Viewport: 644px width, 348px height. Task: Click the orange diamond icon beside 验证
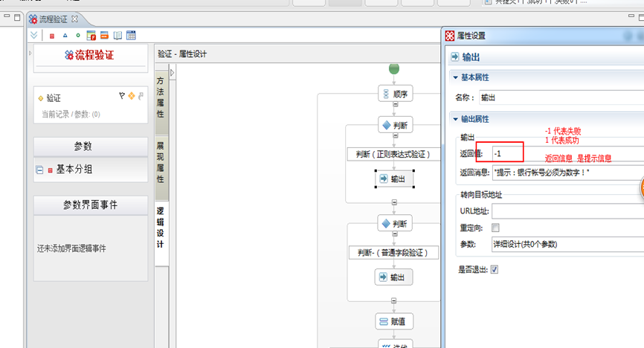point(132,96)
